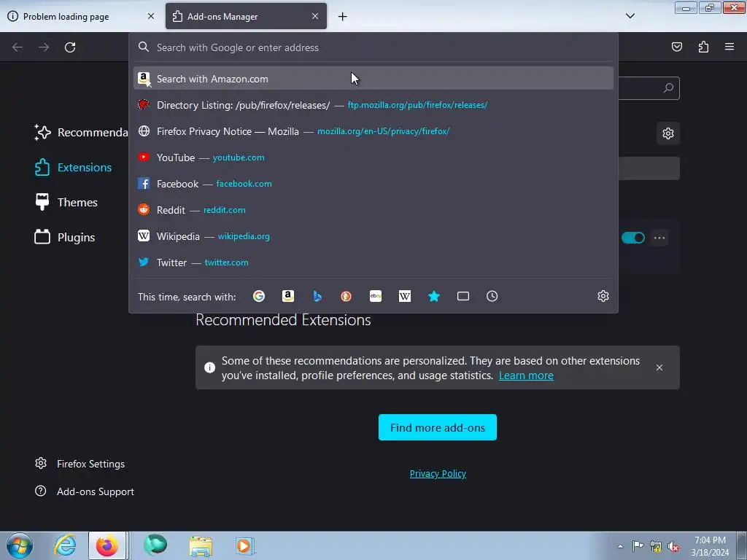The image size is (747, 560).
Task: Open the Extensions toolbar button
Action: click(x=703, y=47)
